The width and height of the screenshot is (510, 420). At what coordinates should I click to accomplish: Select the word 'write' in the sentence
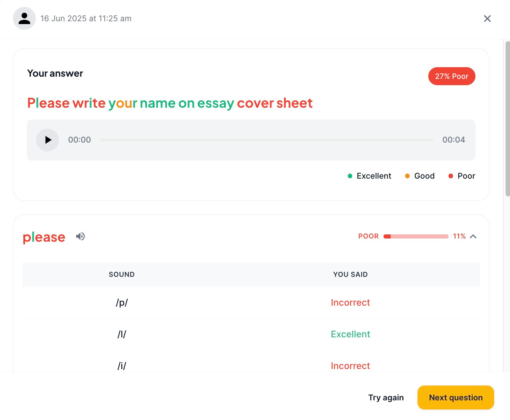(89, 103)
